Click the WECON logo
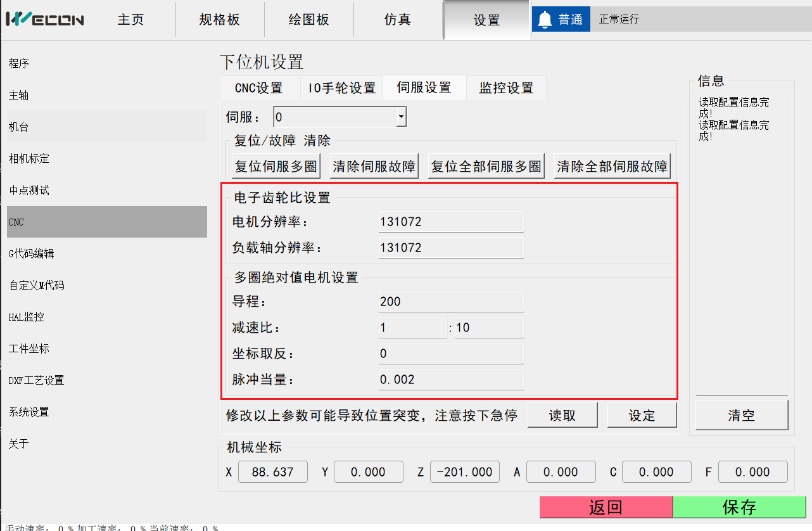812x531 pixels. [x=45, y=20]
